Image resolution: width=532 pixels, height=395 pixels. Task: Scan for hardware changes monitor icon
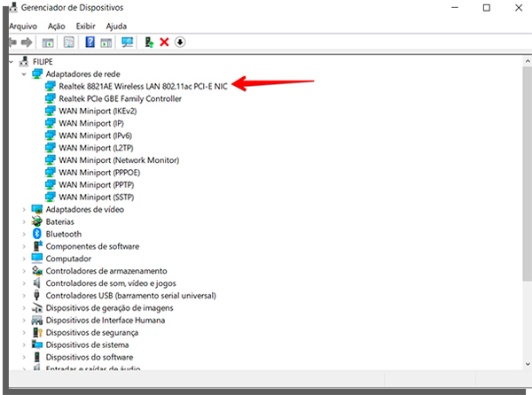point(128,43)
